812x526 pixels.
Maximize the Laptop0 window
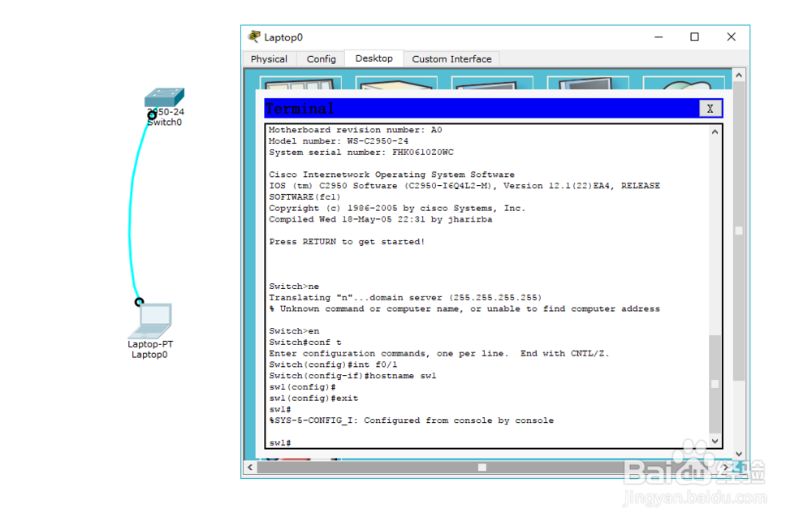coord(694,37)
